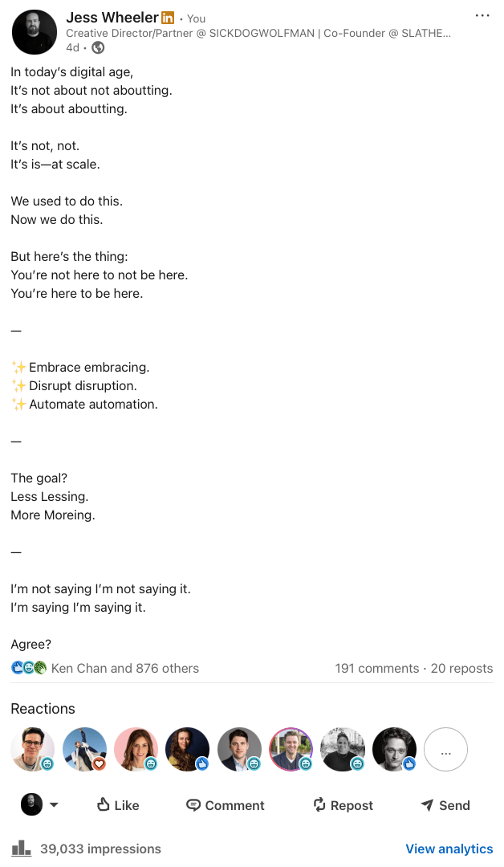Click the LinkedIn Premium badge beside Jess Wheeler

pyautogui.click(x=168, y=18)
